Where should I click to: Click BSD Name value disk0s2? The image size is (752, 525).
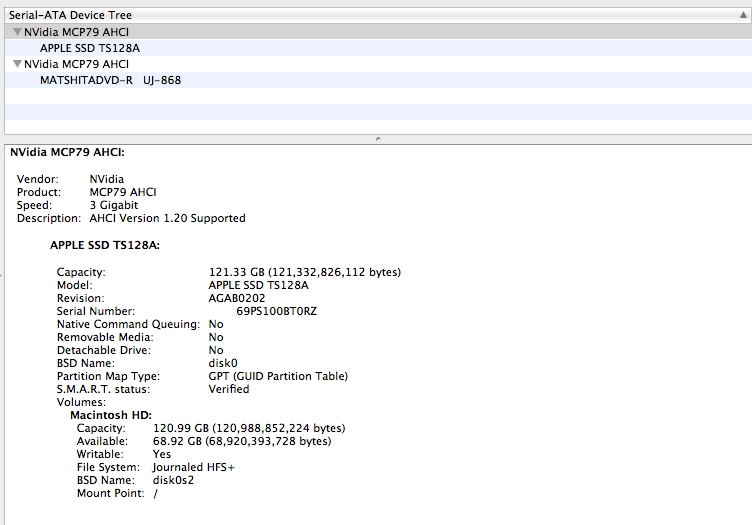(x=173, y=480)
